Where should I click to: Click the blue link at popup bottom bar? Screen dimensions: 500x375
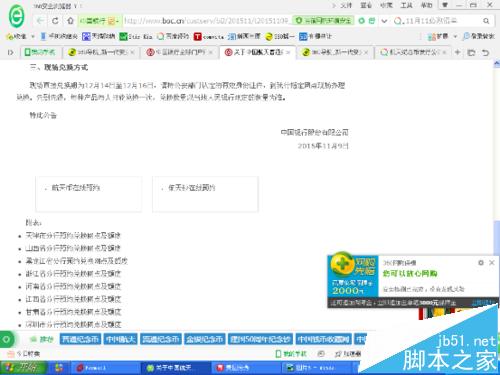point(483,303)
